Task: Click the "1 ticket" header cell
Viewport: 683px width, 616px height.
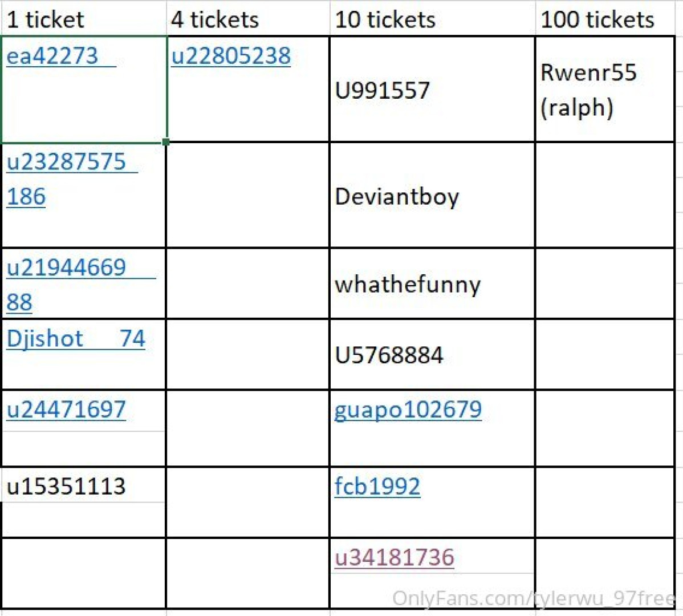Action: pyautogui.click(x=83, y=19)
